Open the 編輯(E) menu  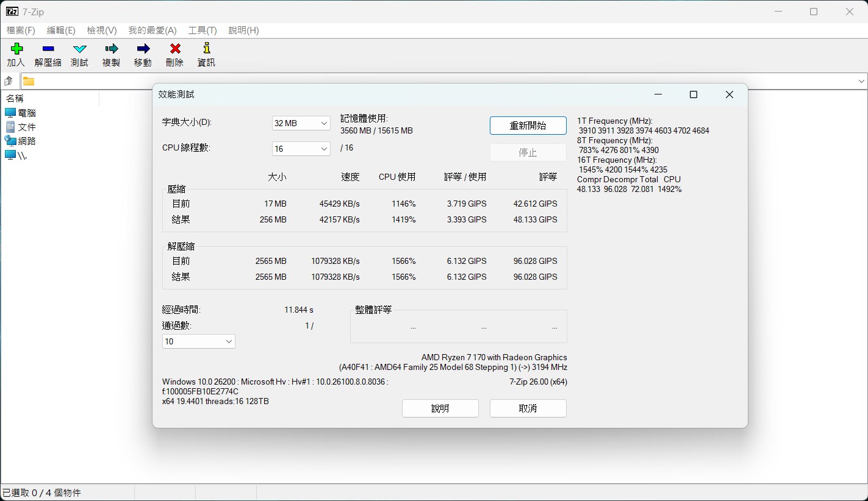pos(61,30)
